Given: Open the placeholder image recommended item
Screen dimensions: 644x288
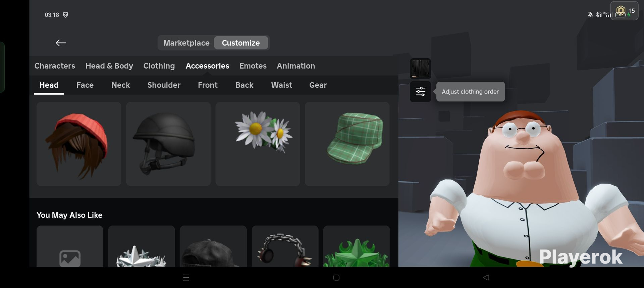Looking at the screenshot, I should tap(70, 246).
